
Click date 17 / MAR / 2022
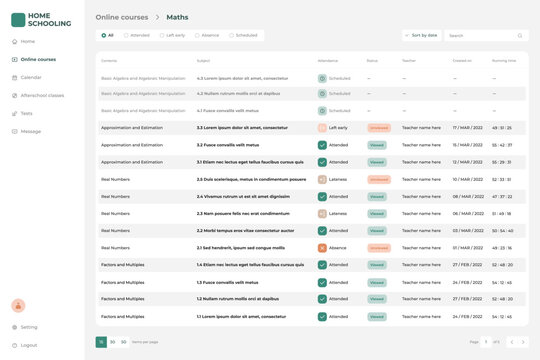tap(467, 128)
